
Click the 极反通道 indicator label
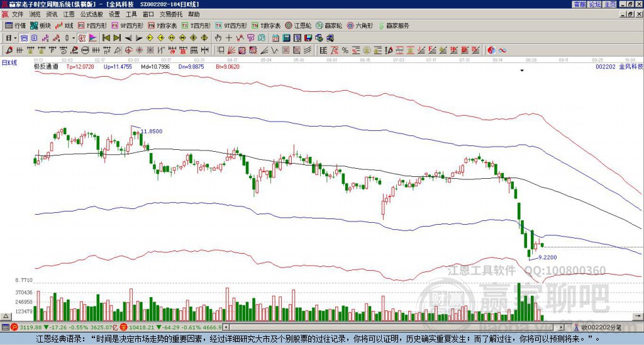46,66
